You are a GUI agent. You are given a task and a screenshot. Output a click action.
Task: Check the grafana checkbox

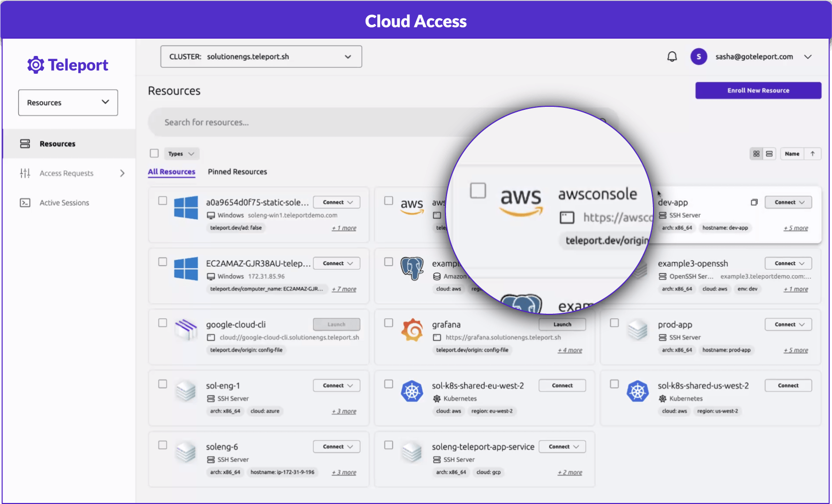click(389, 322)
